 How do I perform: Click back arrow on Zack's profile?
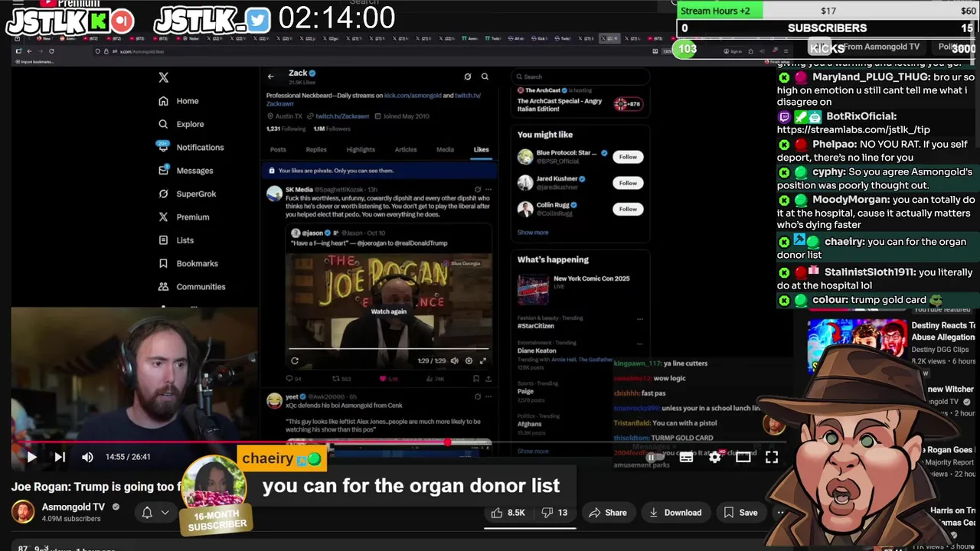coord(271,77)
